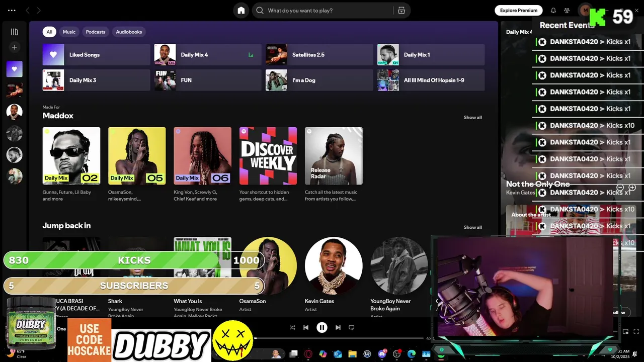The height and width of the screenshot is (362, 644).
Task: Go back with the left arrow
Action: [28, 11]
